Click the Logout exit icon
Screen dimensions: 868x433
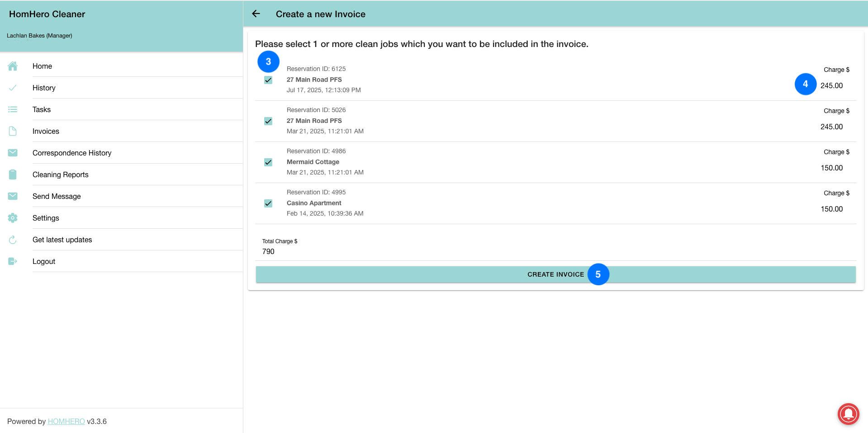pos(13,261)
